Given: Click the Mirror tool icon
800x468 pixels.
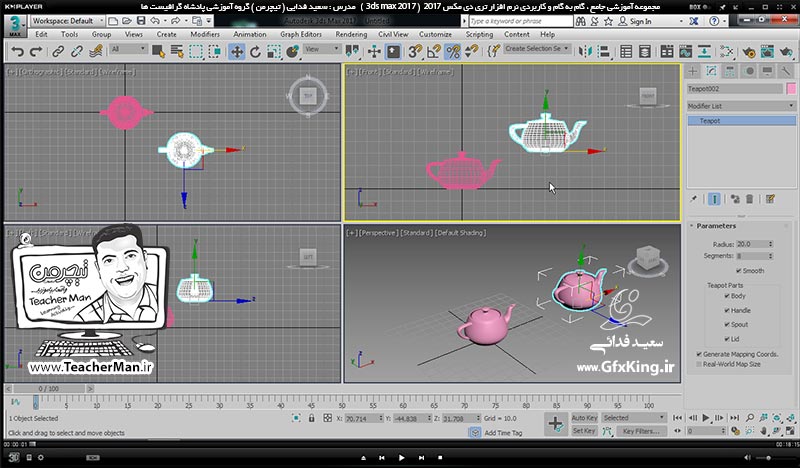Looking at the screenshot, I should click(586, 52).
